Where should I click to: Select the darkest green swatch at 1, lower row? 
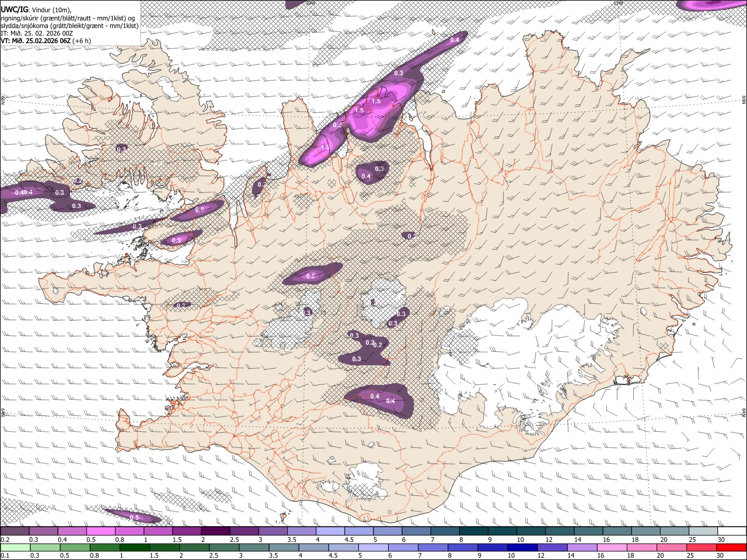coord(135,547)
